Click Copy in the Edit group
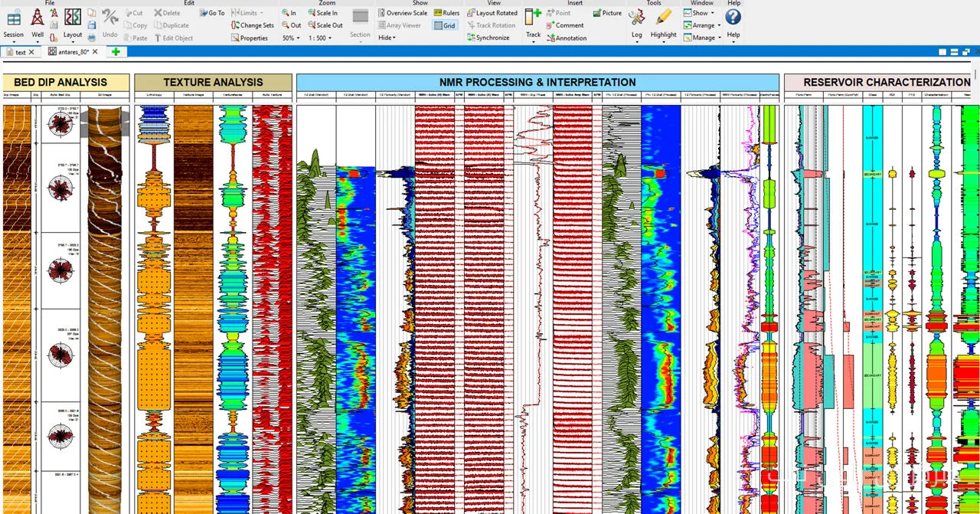Image resolution: width=980 pixels, height=514 pixels. coord(136,25)
